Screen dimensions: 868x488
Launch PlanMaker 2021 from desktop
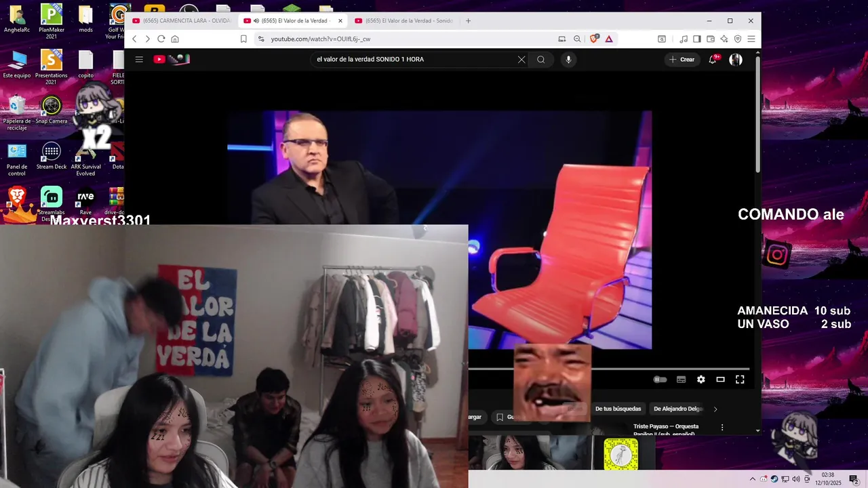point(52,20)
